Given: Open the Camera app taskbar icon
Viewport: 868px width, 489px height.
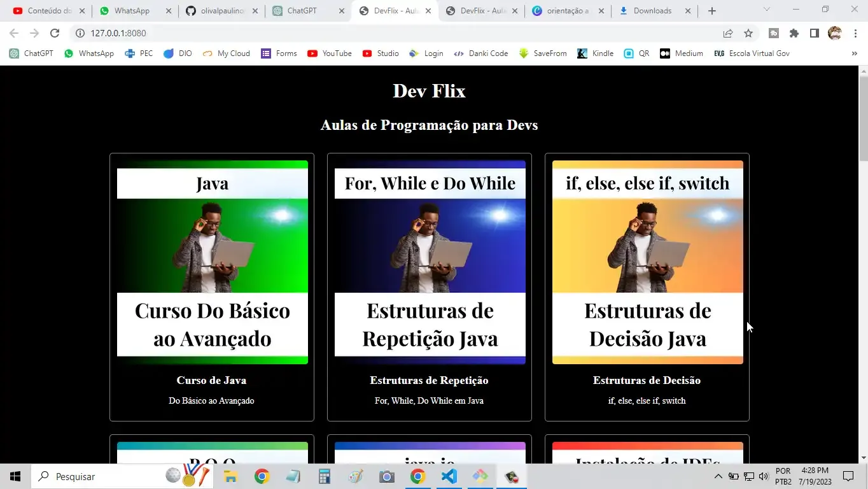Looking at the screenshot, I should point(386,476).
